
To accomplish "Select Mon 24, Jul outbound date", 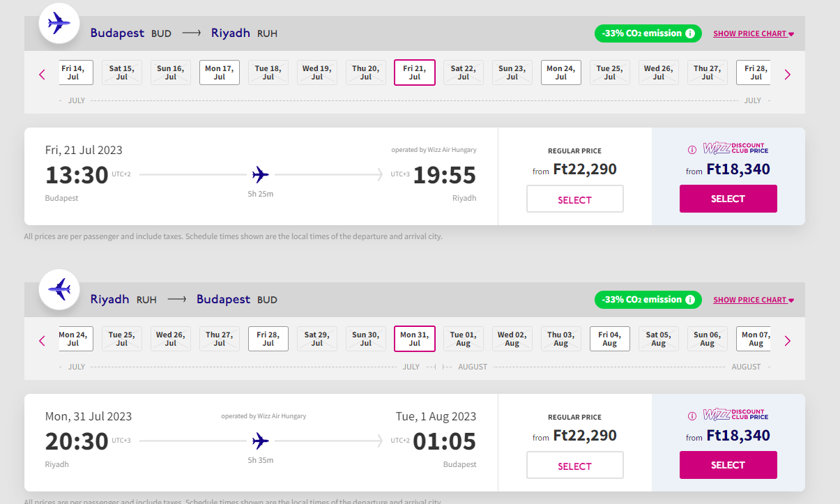I will (561, 72).
